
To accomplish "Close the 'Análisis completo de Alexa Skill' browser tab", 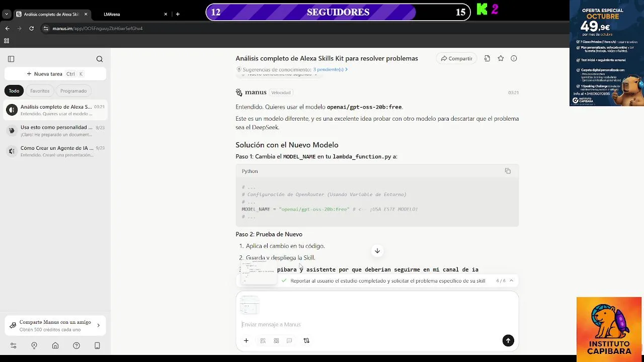I will tap(86, 14).
